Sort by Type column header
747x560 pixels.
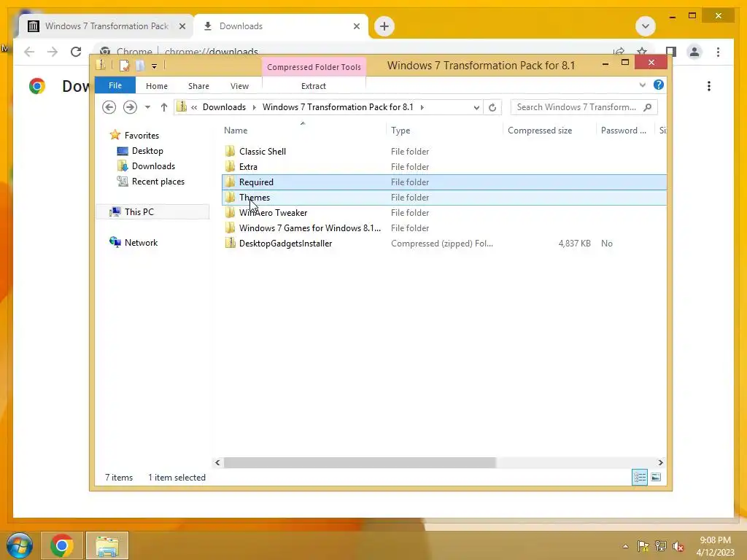[444, 131]
